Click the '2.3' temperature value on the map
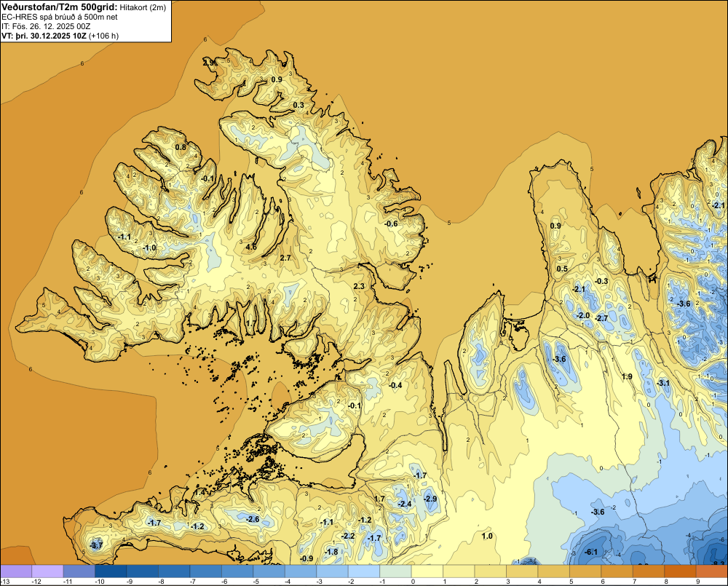Screen dimensions: 728x586 [359, 287]
